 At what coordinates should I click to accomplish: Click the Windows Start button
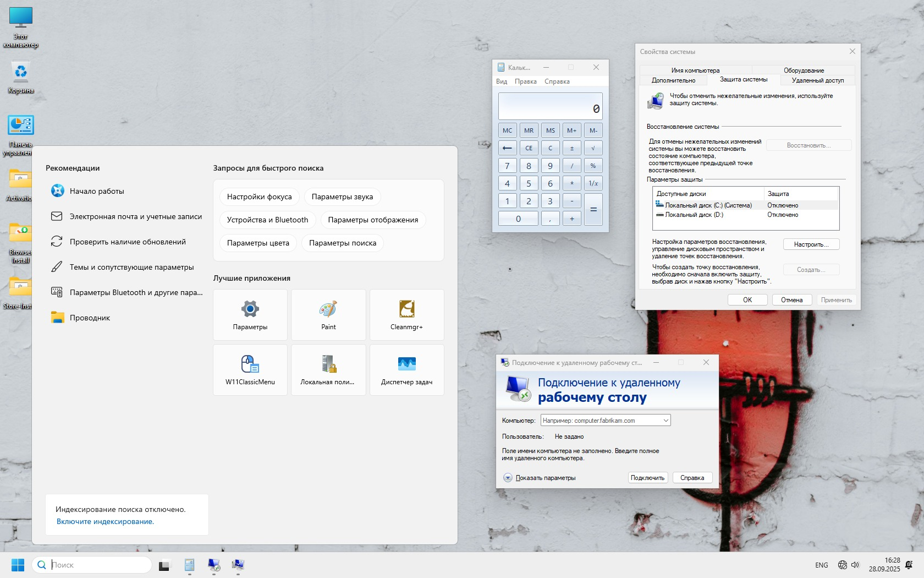click(x=18, y=565)
